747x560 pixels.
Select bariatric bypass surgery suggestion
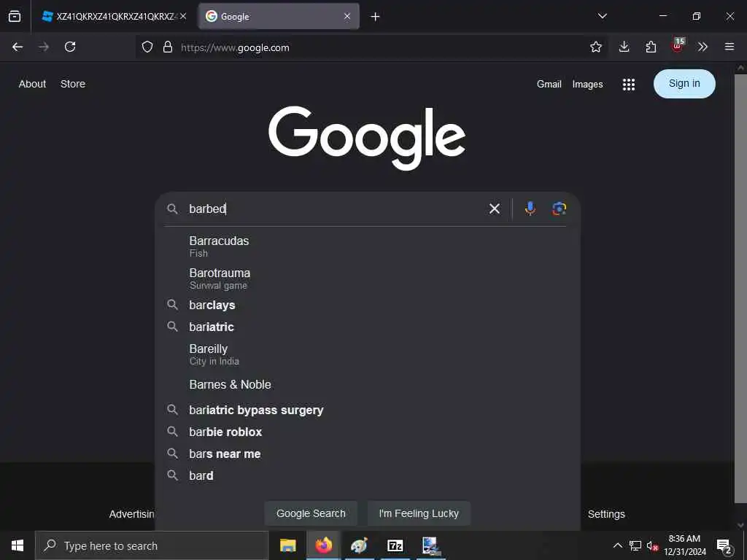[366, 410]
